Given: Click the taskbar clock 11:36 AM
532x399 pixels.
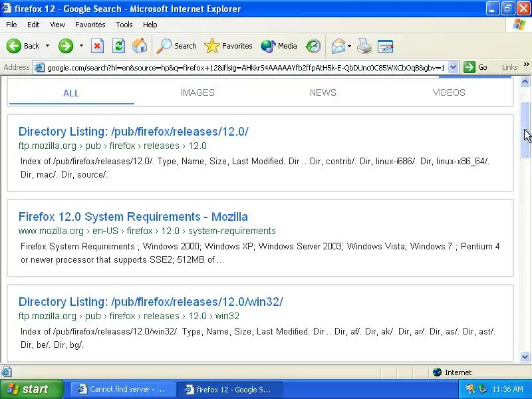Looking at the screenshot, I should coord(507,389).
